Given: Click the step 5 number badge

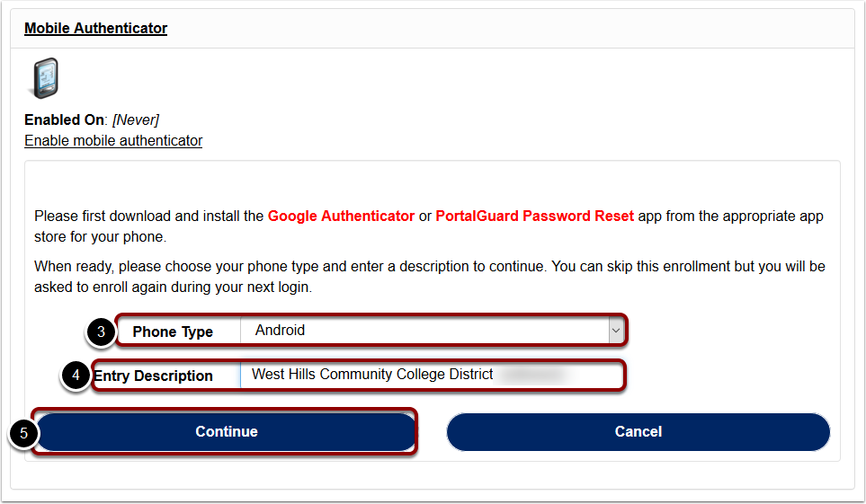Looking at the screenshot, I should [23, 433].
